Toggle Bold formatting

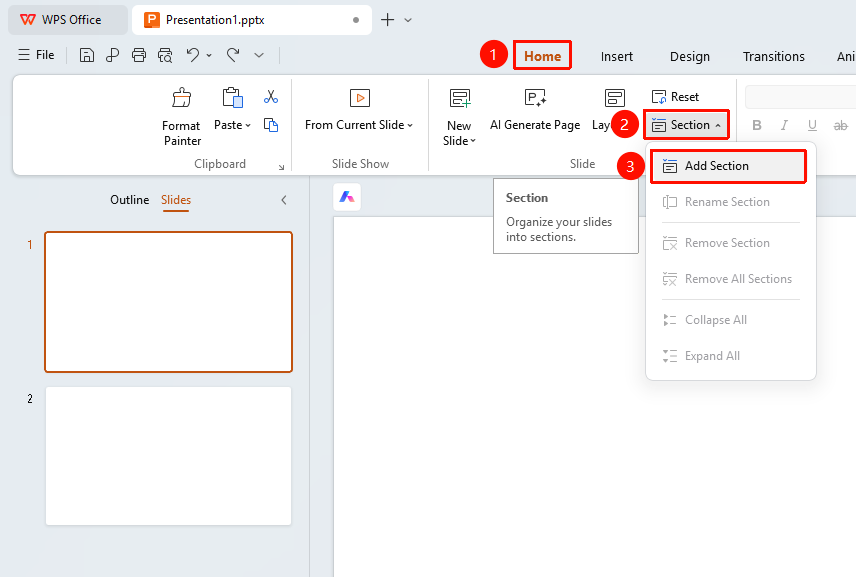coord(757,125)
